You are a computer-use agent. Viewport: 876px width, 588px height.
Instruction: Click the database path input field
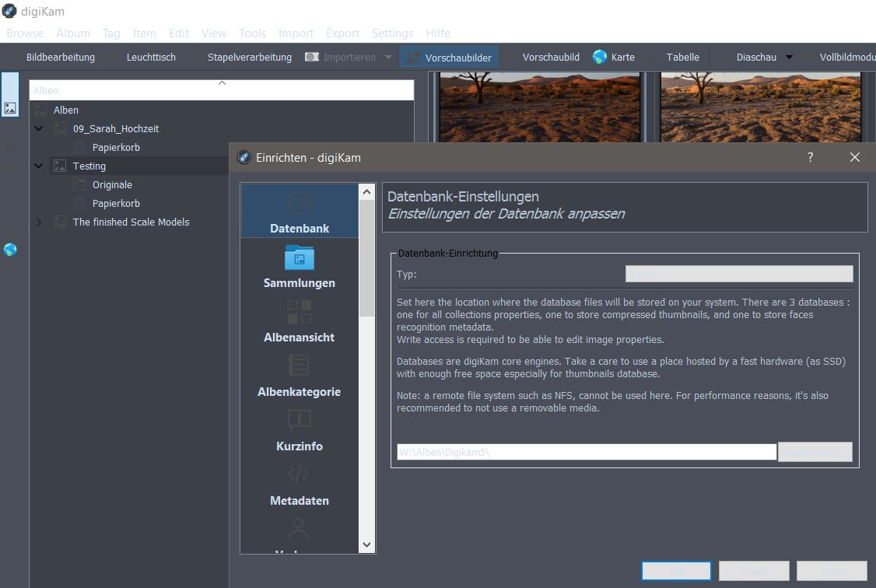[586, 452]
